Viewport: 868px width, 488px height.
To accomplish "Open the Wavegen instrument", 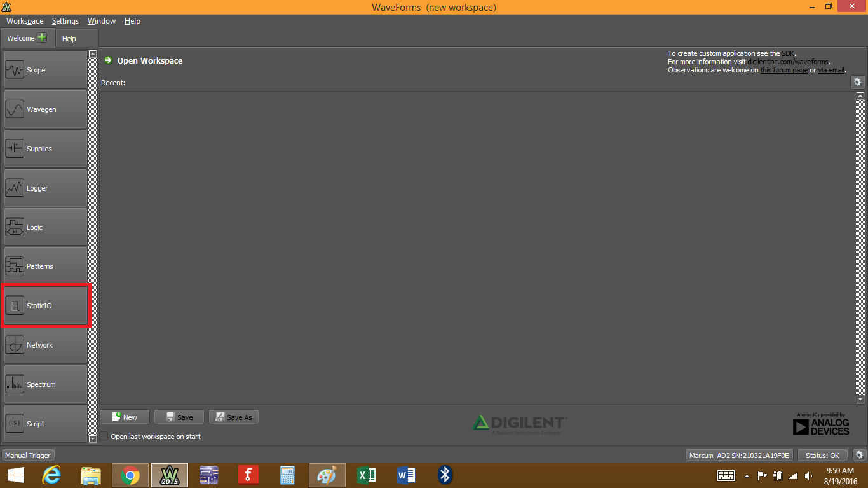I will [x=46, y=109].
